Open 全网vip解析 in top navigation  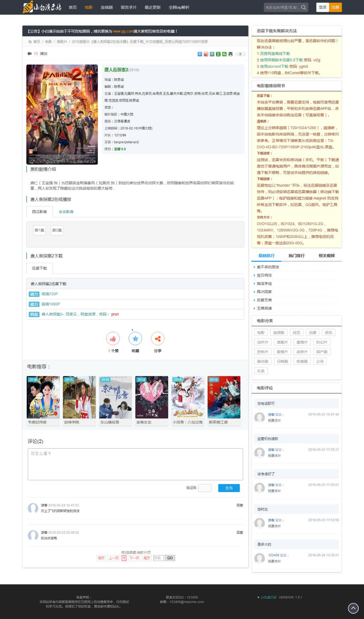click(x=179, y=7)
